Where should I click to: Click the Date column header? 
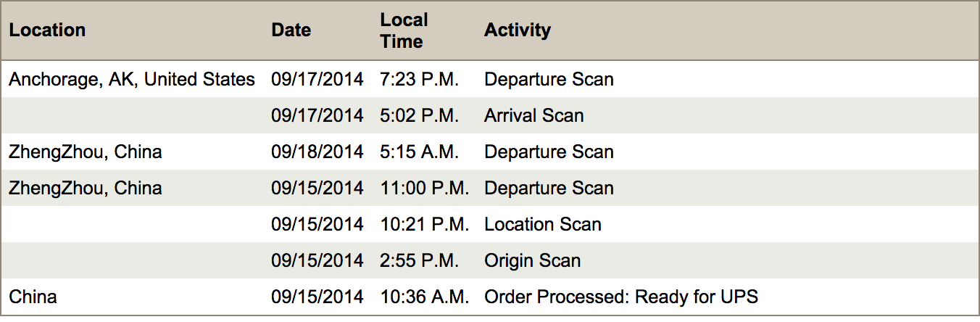coord(291,30)
